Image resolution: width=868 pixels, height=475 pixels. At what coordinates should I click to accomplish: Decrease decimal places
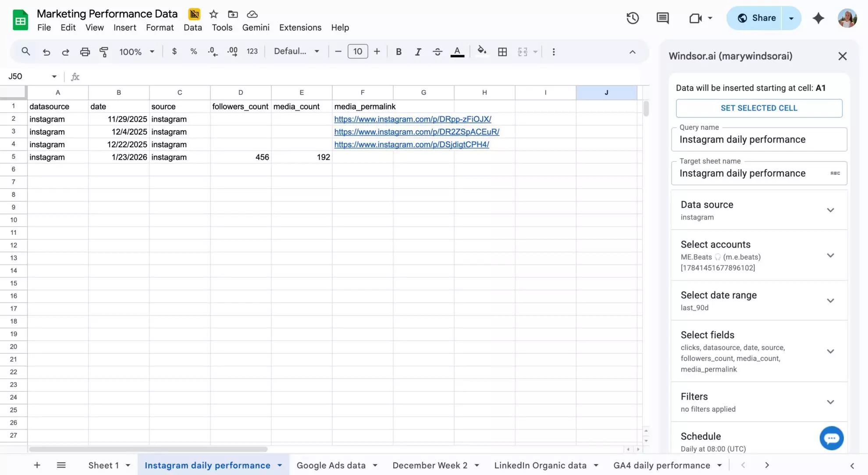[x=212, y=51]
